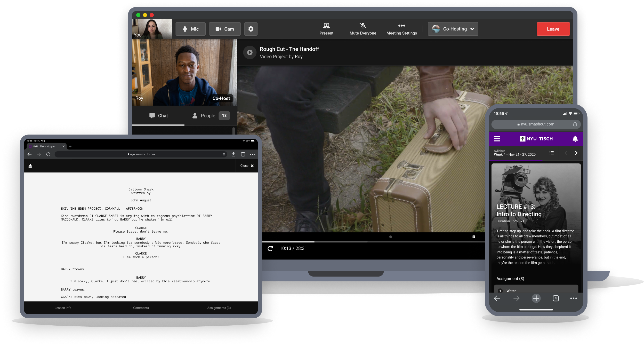
Task: Download the screenplay on the tablet
Action: coord(30,166)
